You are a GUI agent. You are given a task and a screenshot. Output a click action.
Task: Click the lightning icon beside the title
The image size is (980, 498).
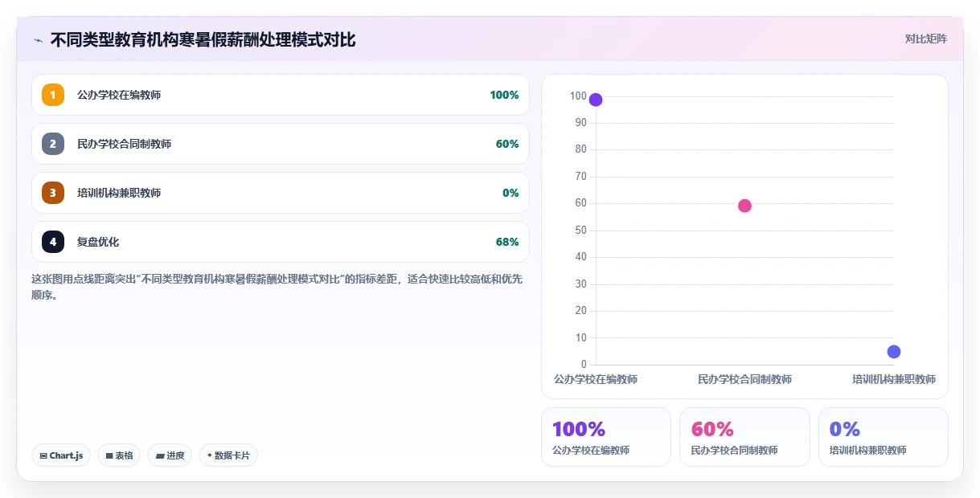[38, 40]
